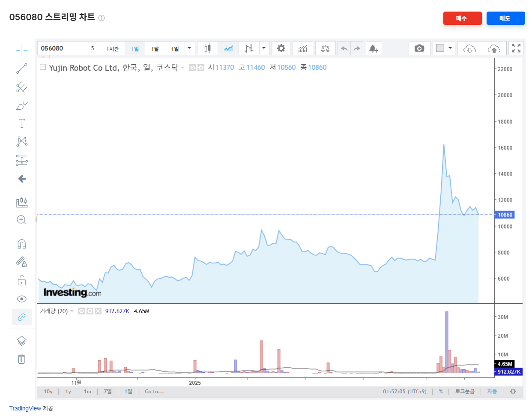The image size is (532, 419).
Task: Open the extra intervals dropdown arrow
Action: click(x=189, y=48)
